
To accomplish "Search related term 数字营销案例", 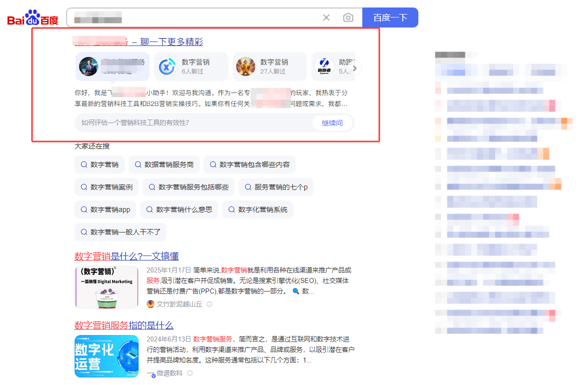I will coord(107,187).
